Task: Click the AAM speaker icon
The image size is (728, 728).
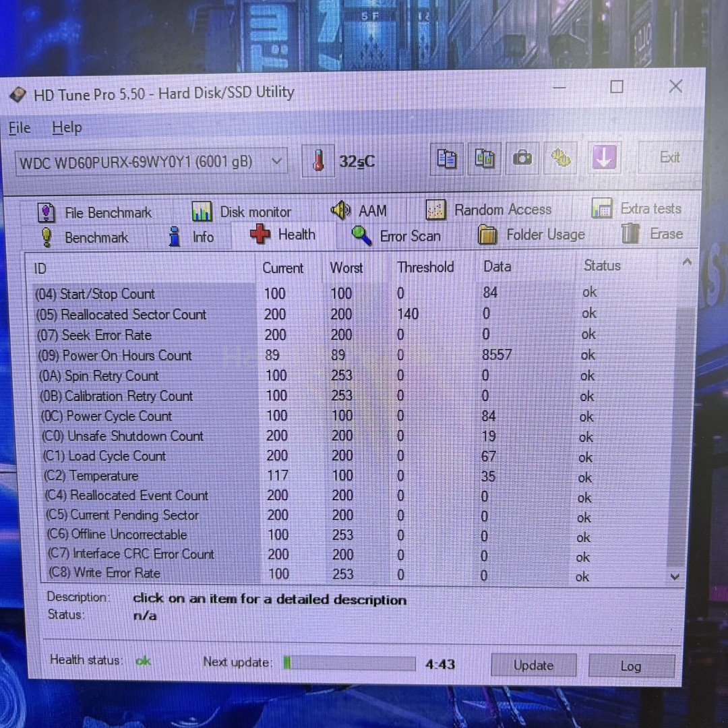Action: [x=340, y=210]
